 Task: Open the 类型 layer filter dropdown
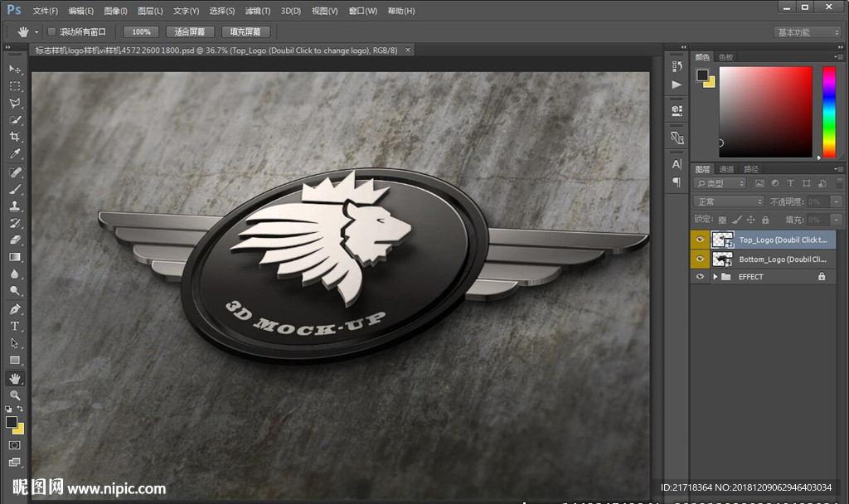coord(720,183)
